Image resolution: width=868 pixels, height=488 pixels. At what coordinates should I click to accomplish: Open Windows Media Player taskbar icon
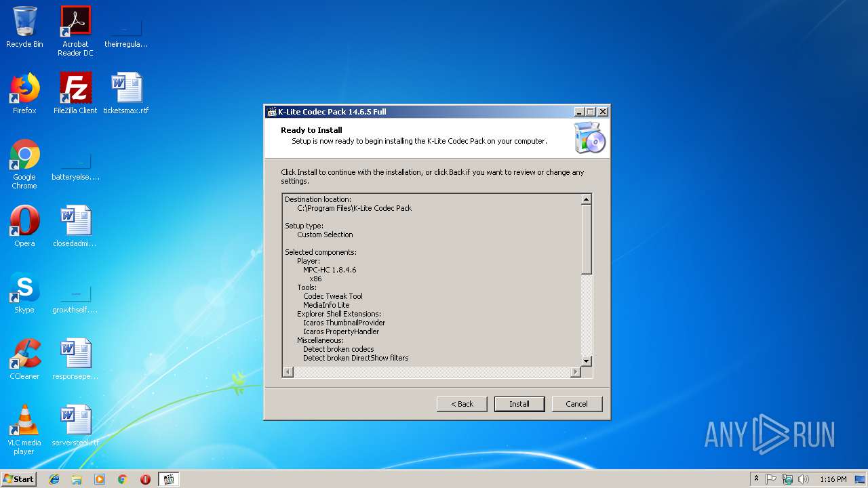tap(100, 479)
